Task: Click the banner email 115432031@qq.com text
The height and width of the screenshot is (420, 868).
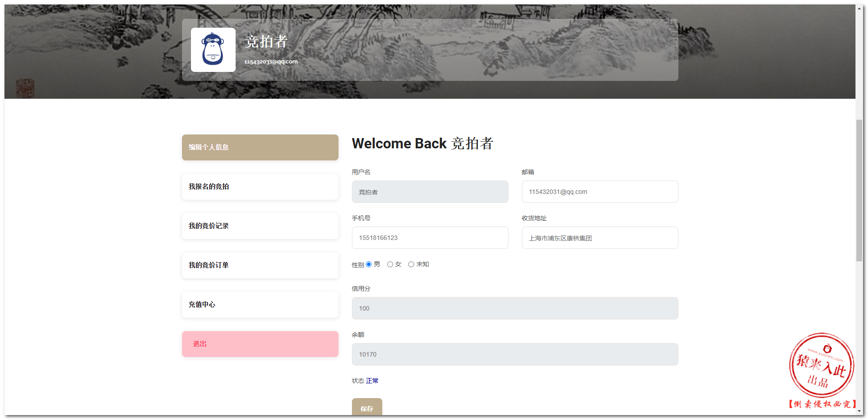Action: [x=271, y=62]
